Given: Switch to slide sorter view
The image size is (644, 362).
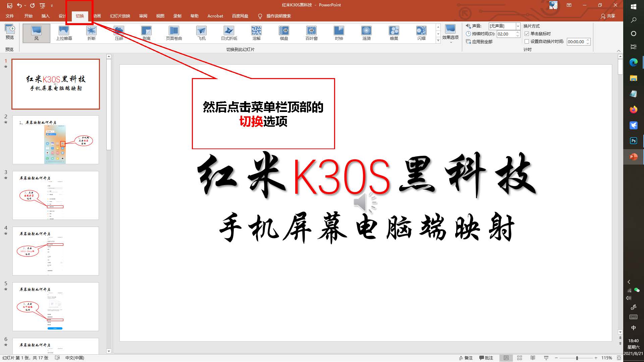Looking at the screenshot, I should [519, 358].
